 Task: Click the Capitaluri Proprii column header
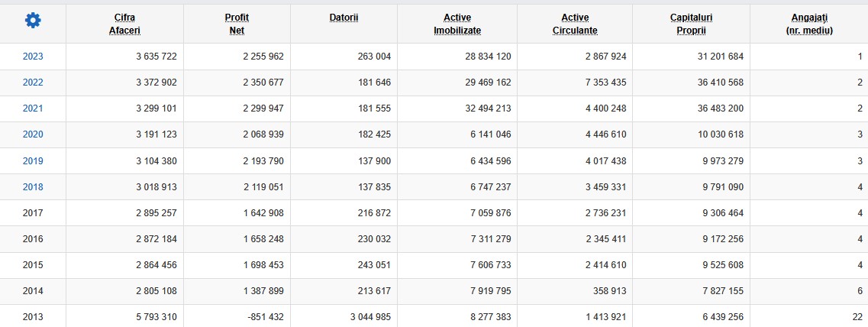point(692,24)
